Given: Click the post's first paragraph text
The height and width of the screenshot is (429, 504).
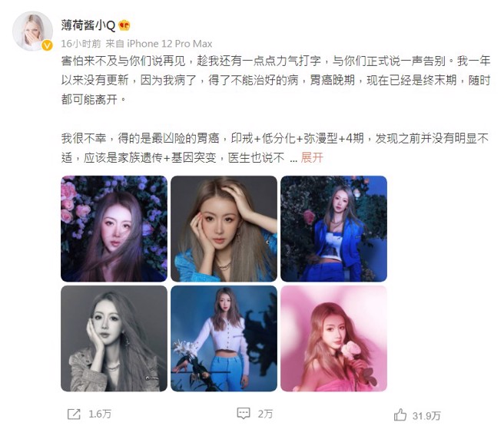Looking at the screenshot, I should [x=276, y=80].
